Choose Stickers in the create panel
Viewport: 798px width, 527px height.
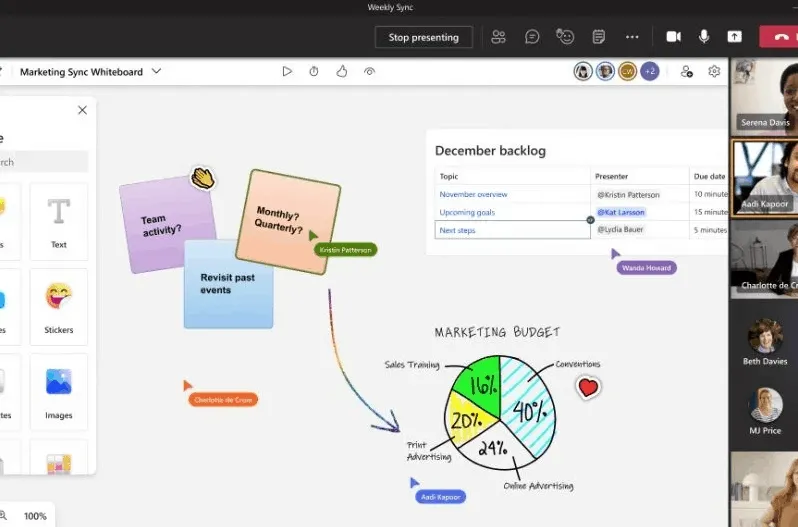click(x=59, y=306)
